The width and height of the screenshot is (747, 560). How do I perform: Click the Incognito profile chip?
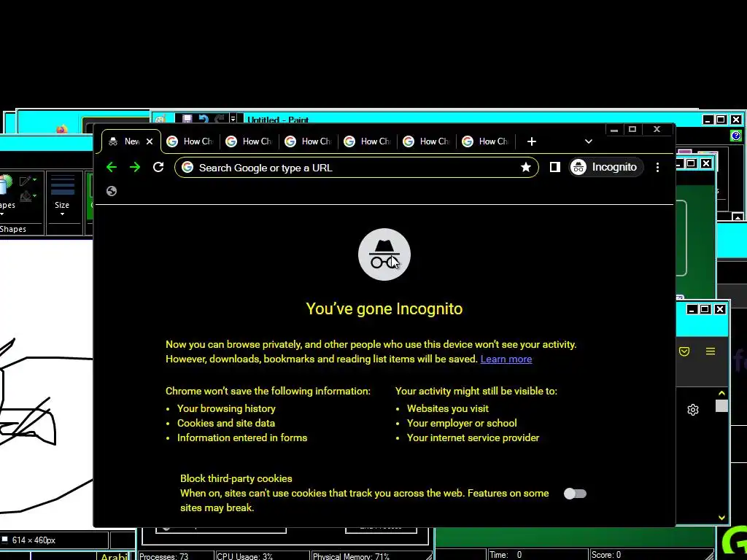[605, 167]
